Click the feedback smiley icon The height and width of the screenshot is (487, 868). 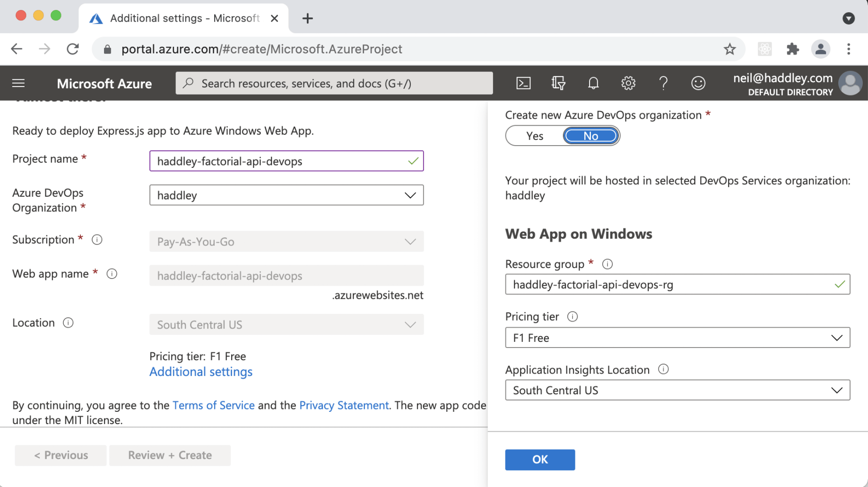[x=698, y=83]
